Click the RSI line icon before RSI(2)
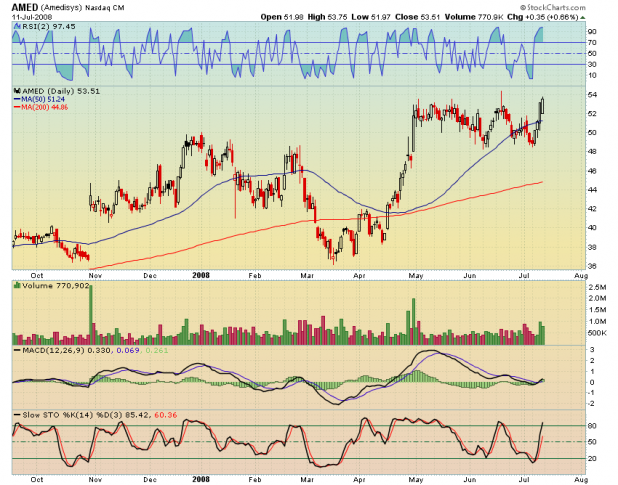618x485 pixels. 17,26
